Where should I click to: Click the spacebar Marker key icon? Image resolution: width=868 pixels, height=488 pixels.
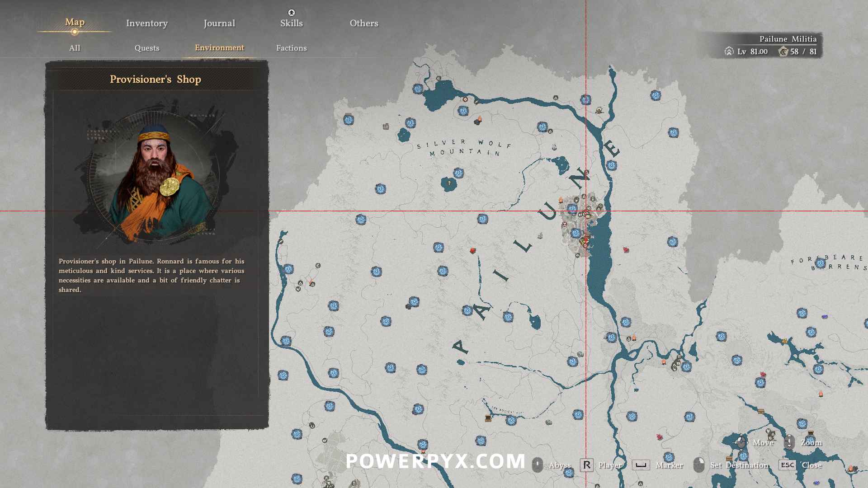641,465
